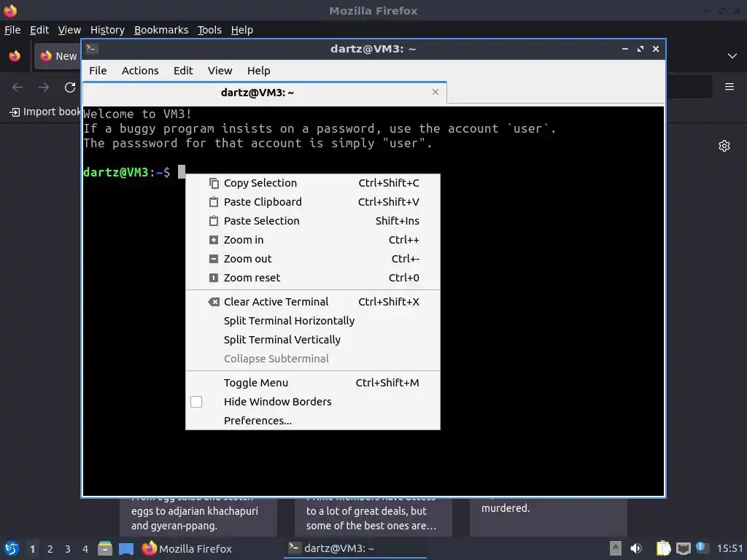Select Split Terminal Vertically
747x560 pixels.
[x=312, y=340]
